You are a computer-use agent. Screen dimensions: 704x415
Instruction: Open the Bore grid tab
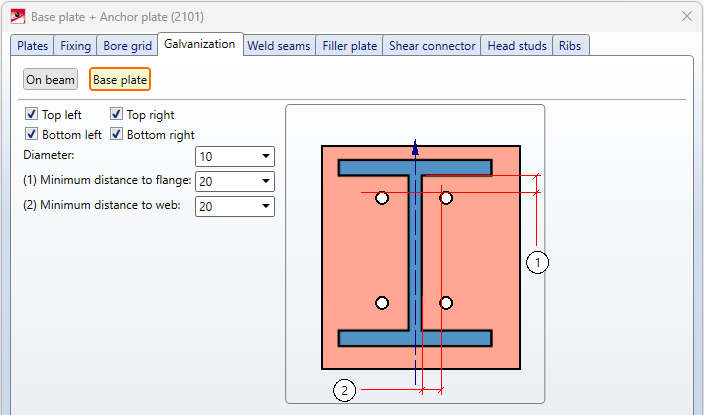click(127, 46)
